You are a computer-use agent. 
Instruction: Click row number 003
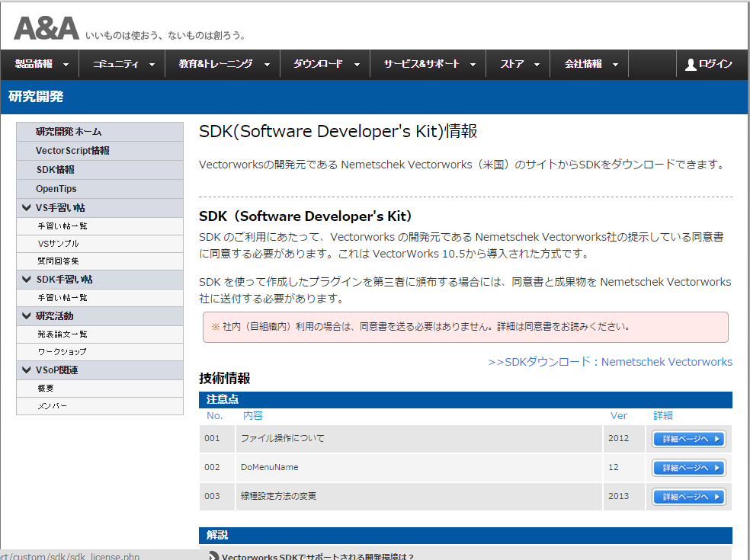[x=212, y=496]
